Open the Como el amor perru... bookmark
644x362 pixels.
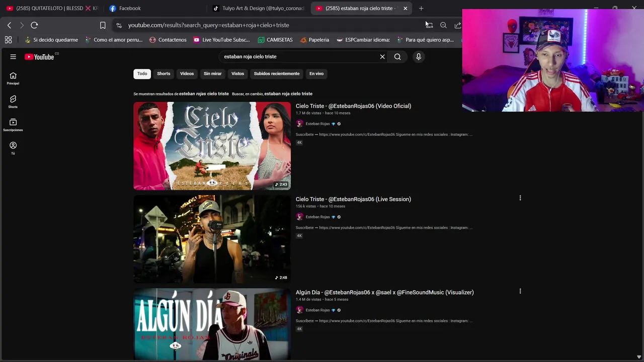click(114, 40)
